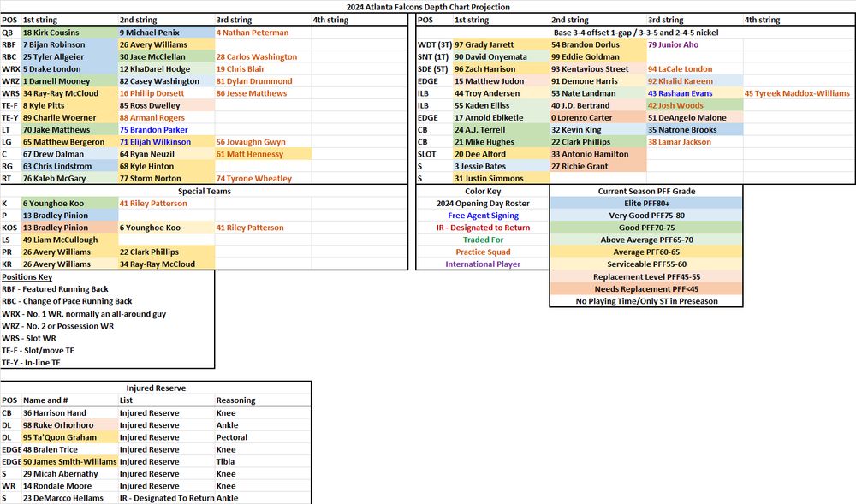Select '97 Grady Jarrett' defensive cell
Screen dimensions: 856x504
pyautogui.click(x=501, y=44)
